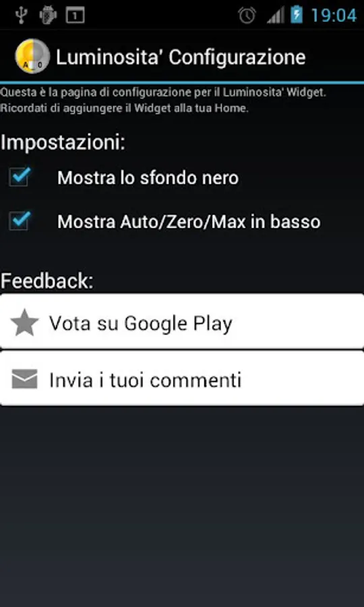The image size is (364, 607).
Task: Open Vota su Google Play
Action: click(x=182, y=321)
